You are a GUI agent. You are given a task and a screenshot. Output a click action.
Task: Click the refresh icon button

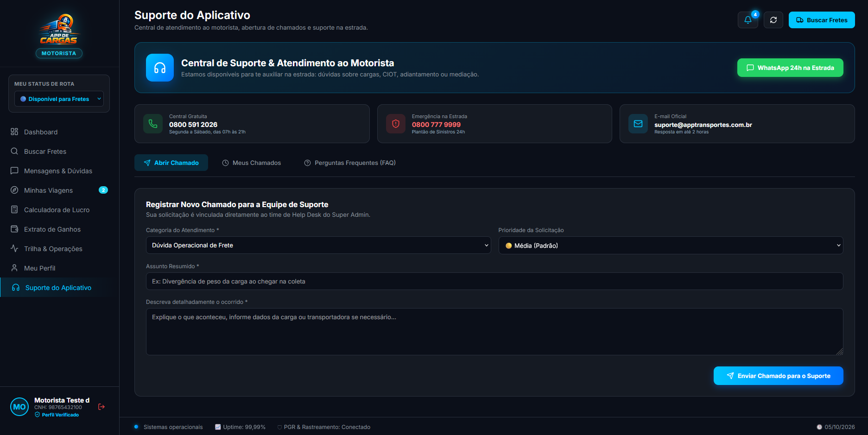(x=773, y=20)
